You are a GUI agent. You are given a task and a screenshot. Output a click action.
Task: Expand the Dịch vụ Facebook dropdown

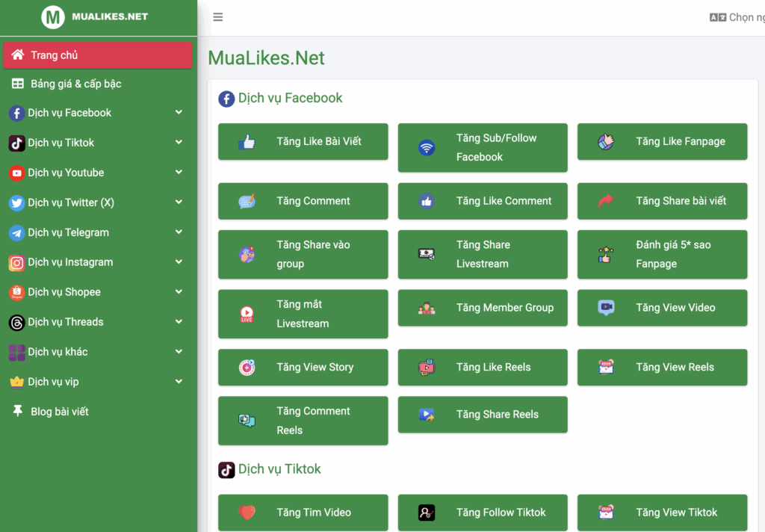click(x=179, y=113)
